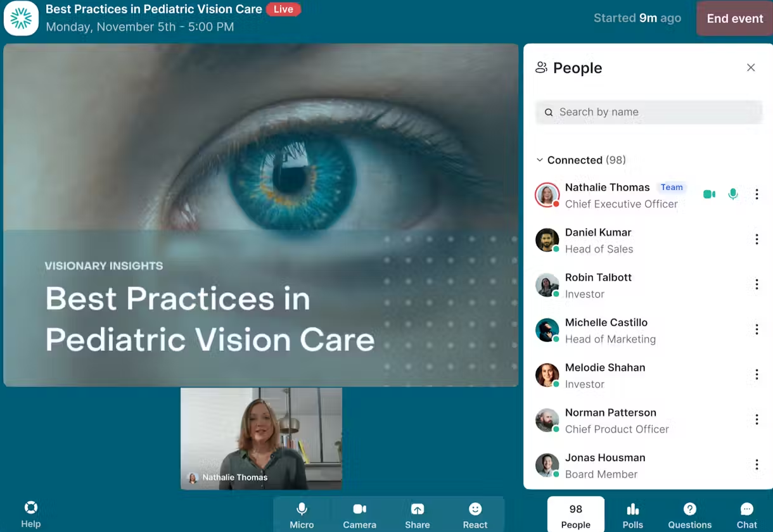Click the Help lifebuoy icon

[x=30, y=508]
